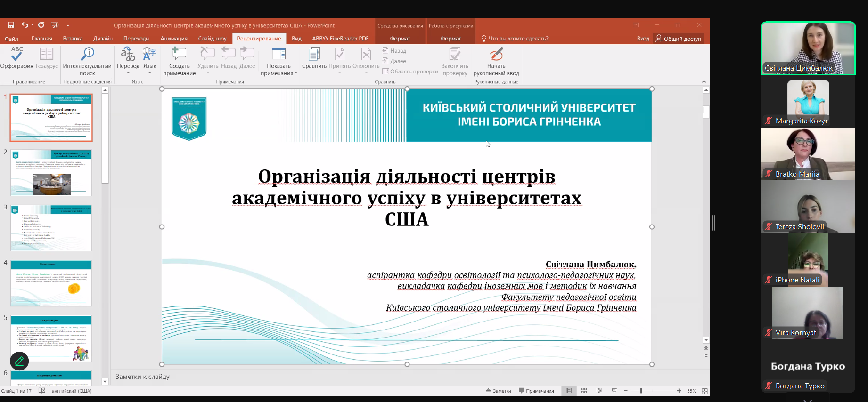Screen dimensions: 868x402
Task: Switch to reading view in status bar
Action: [x=599, y=391]
